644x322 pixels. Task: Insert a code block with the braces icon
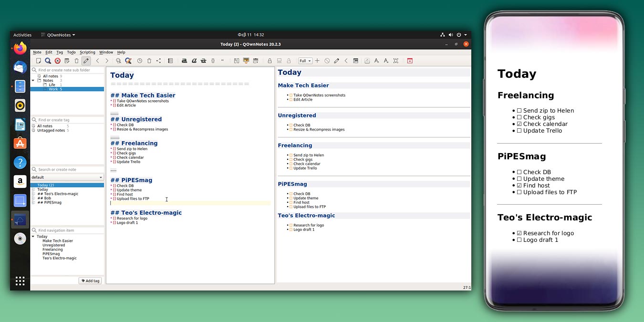coord(213,61)
